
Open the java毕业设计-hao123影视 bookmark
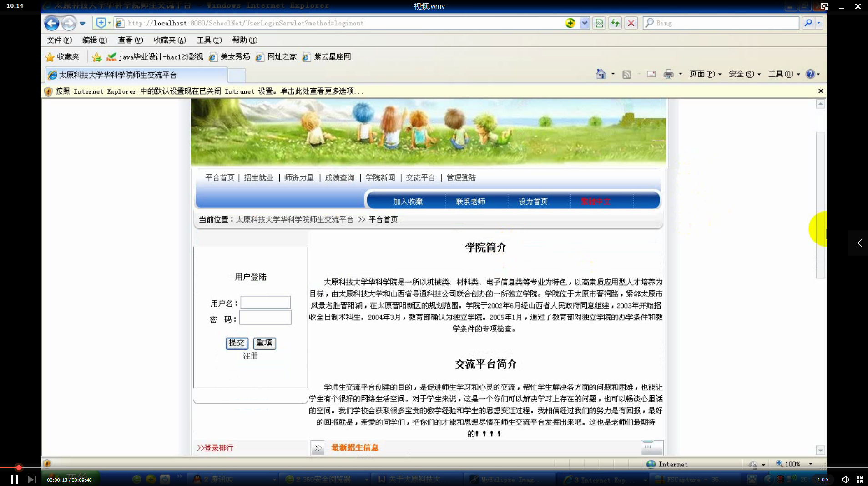155,57
